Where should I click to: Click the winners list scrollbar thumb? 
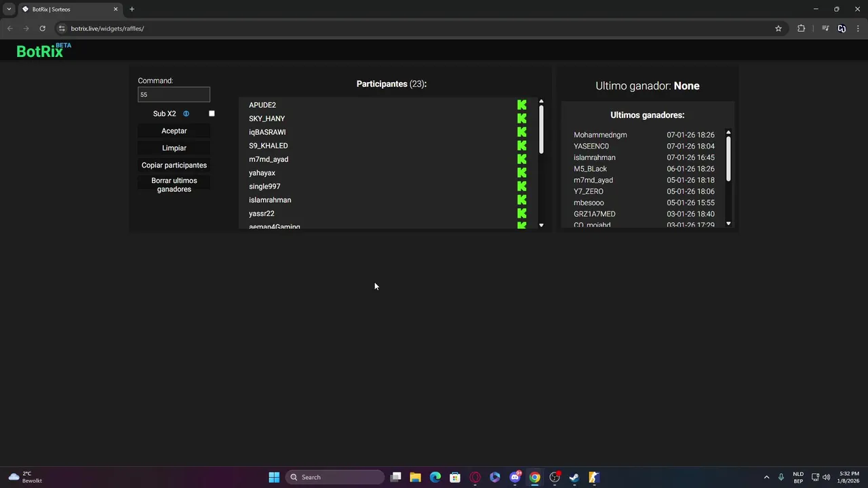pos(728,159)
